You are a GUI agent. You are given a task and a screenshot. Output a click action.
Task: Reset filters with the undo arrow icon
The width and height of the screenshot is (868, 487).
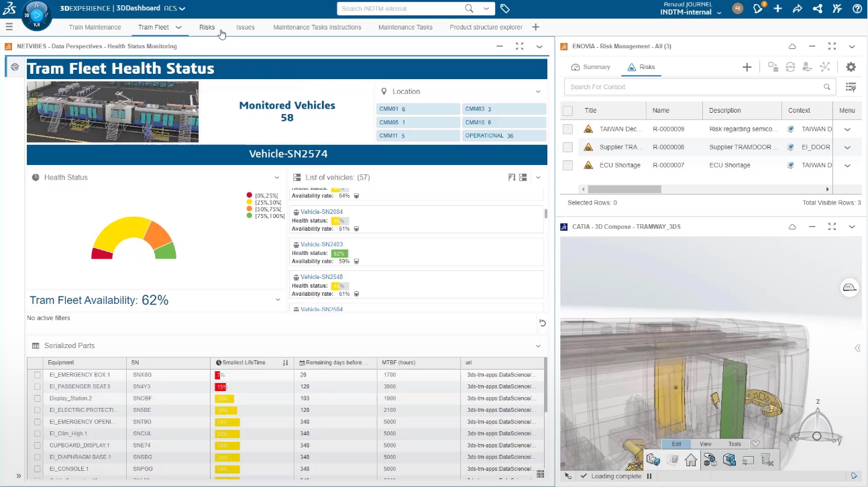(x=542, y=323)
